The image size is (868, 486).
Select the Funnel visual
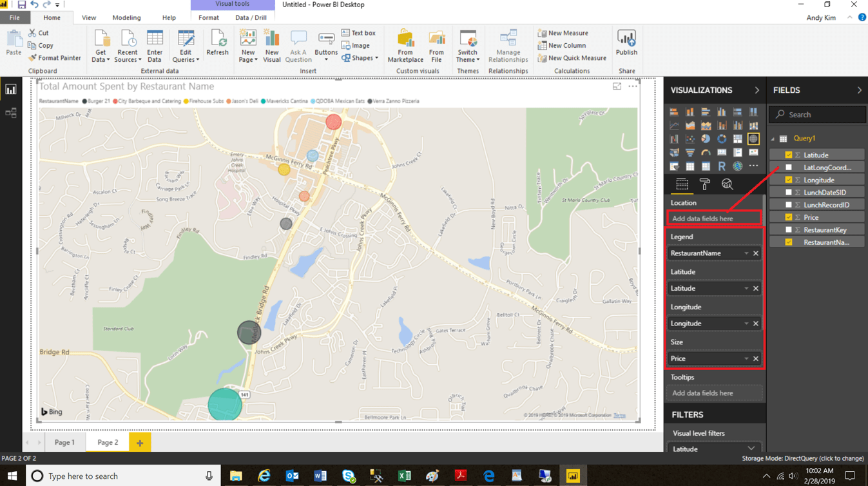690,153
